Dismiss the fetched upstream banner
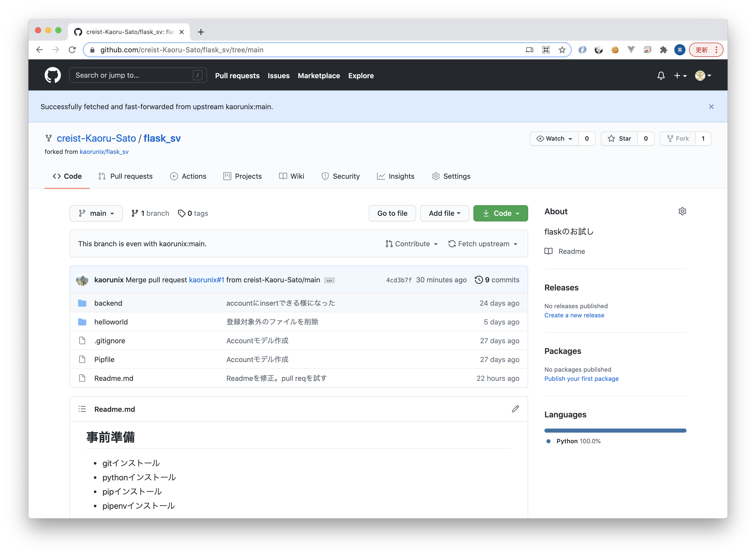Screen dimensions: 756x556 [x=711, y=107]
